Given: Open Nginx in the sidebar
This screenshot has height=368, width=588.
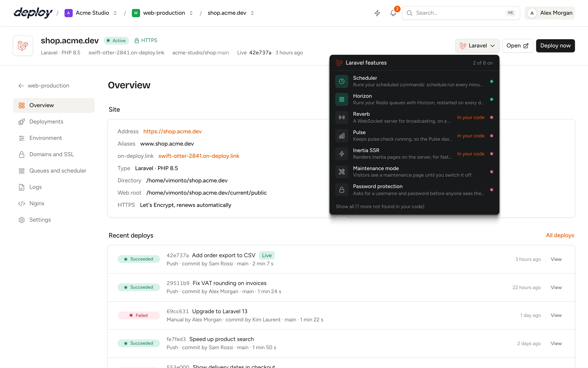Looking at the screenshot, I should pyautogui.click(x=54, y=203).
